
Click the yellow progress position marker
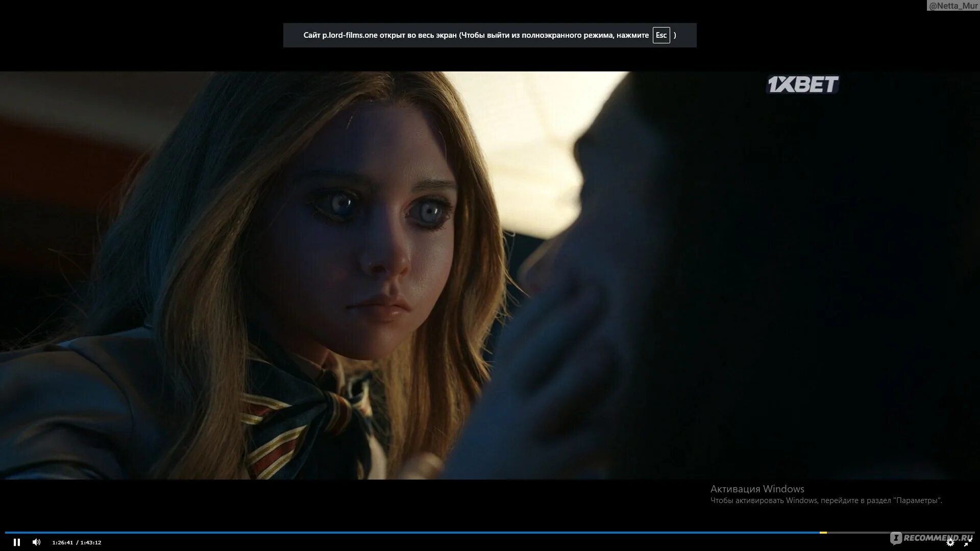823,533
